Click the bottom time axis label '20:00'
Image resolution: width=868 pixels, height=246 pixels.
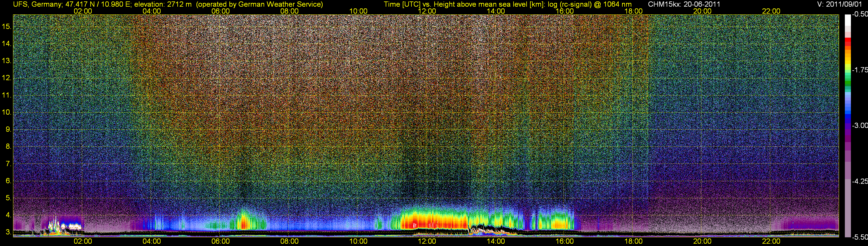pos(702,241)
